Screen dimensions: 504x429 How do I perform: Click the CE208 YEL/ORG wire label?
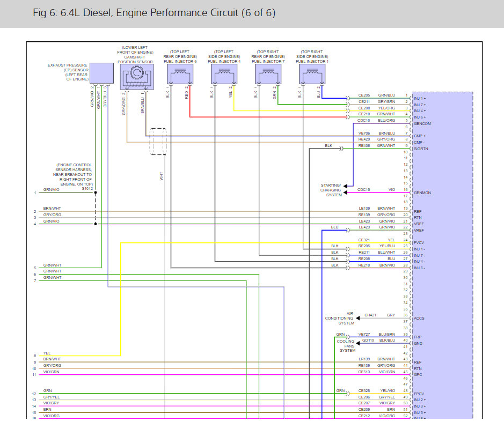click(x=377, y=108)
